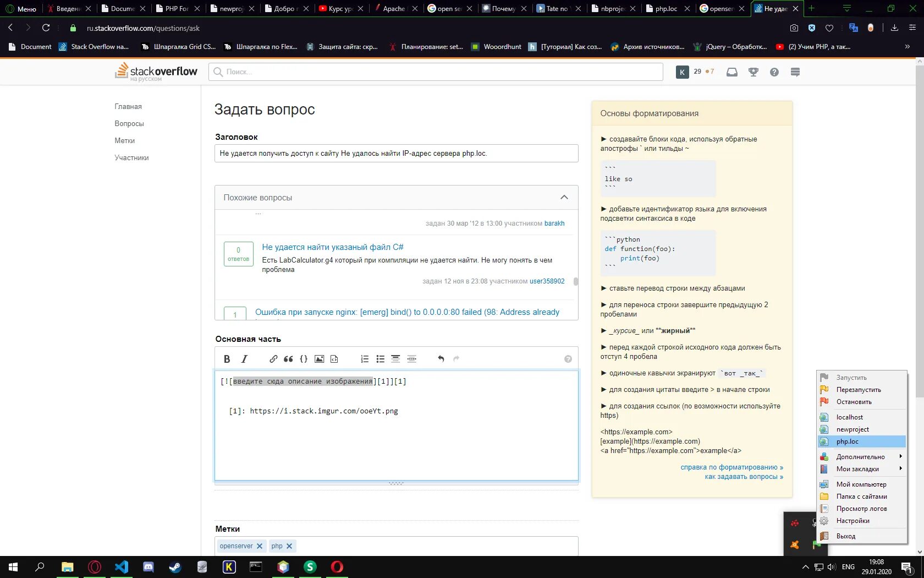Open Visual Studio Code from taskbar
The image size is (924, 578).
(x=121, y=567)
